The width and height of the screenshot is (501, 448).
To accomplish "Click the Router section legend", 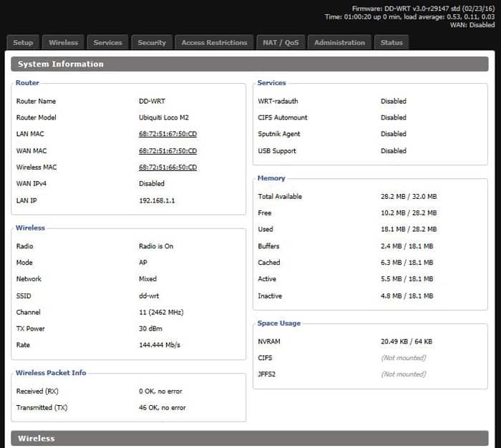I will point(27,83).
